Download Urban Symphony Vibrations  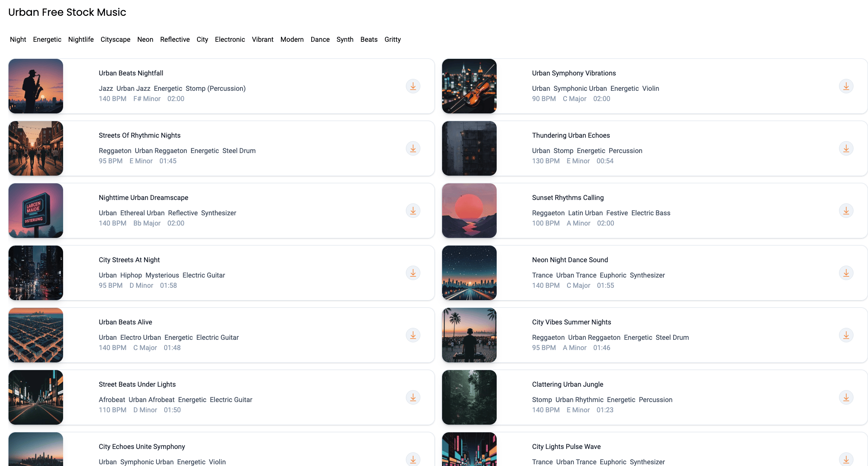(846, 86)
